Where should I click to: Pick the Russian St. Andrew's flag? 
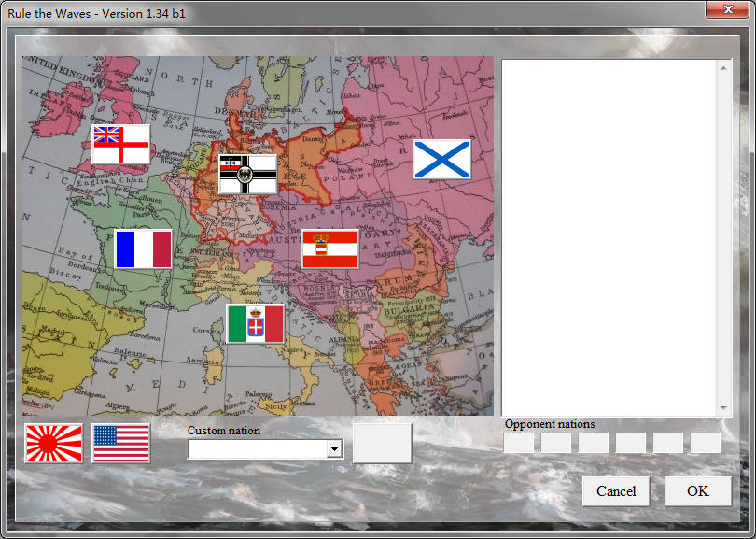tap(441, 160)
